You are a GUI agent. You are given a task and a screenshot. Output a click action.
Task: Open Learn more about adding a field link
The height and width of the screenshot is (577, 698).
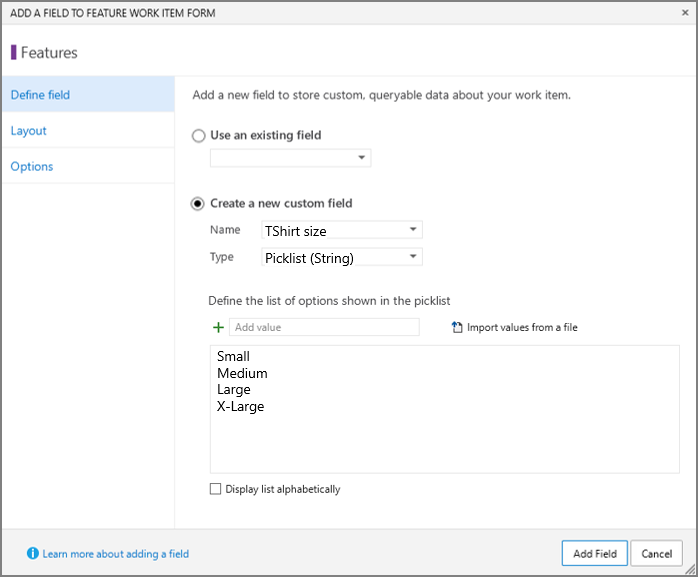(x=116, y=554)
